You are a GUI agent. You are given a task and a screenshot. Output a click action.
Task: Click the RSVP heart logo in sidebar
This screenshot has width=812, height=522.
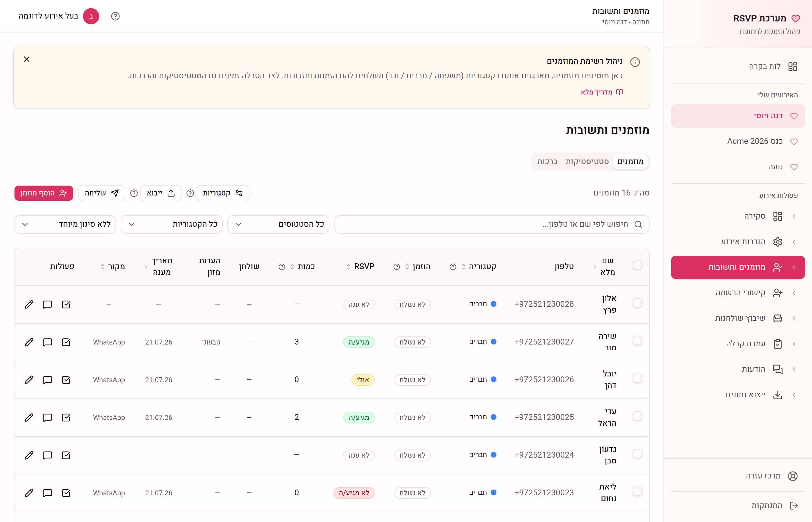(x=795, y=19)
